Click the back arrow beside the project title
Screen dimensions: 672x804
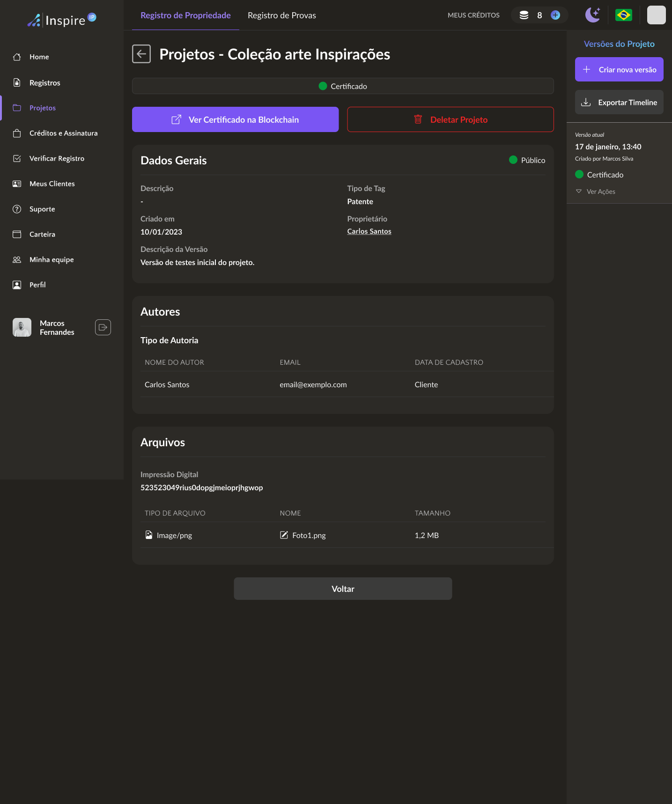pyautogui.click(x=141, y=54)
